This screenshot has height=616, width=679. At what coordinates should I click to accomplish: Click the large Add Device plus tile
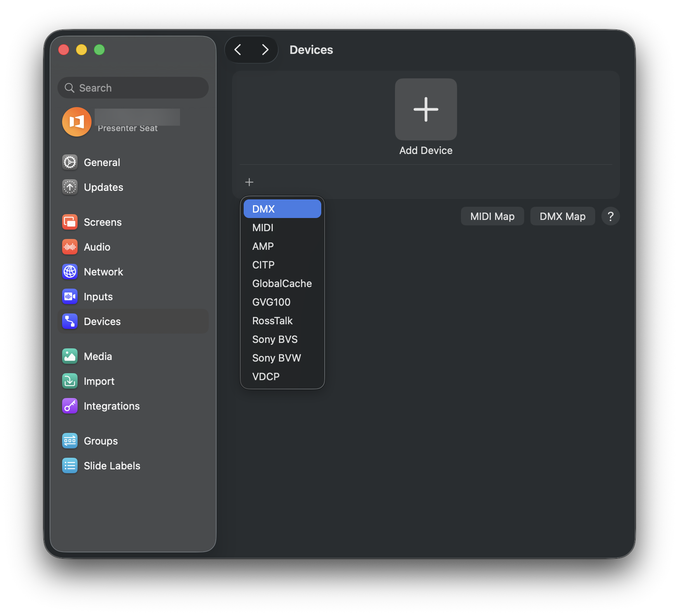426,109
